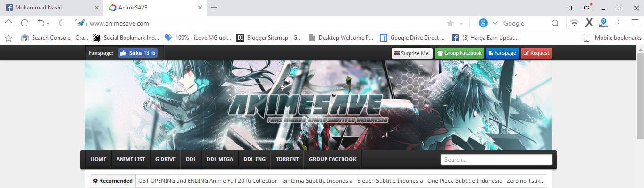This screenshot has height=188, width=644.
Task: Click the green Group Facebook button
Action: [459, 53]
